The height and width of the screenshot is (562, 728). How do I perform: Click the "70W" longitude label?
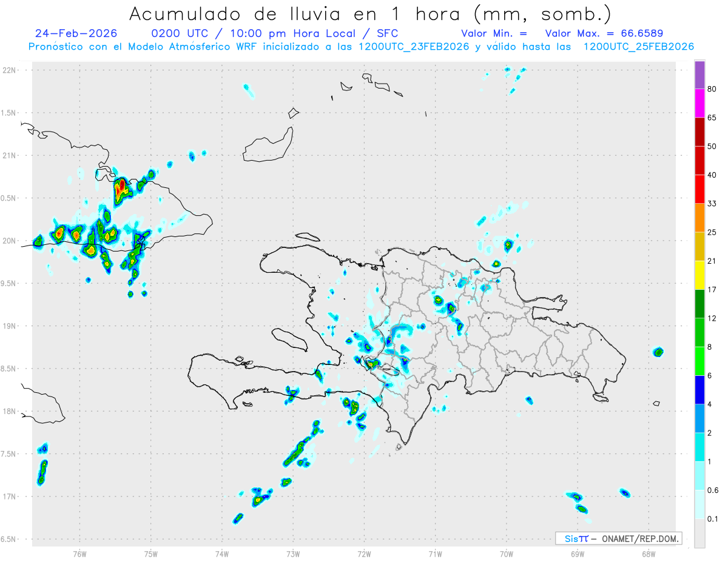507,554
